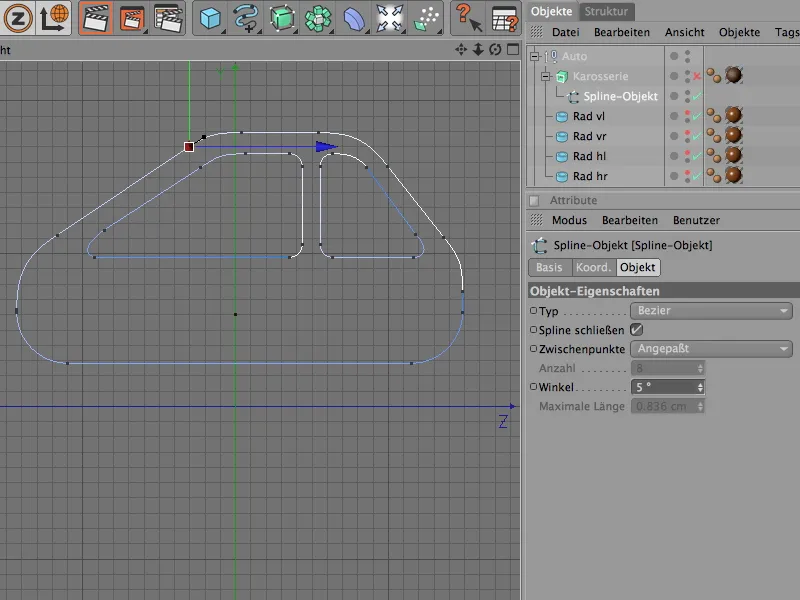This screenshot has width=800, height=600.
Task: Toggle the Z-axis lock icon
Action: 16,18
